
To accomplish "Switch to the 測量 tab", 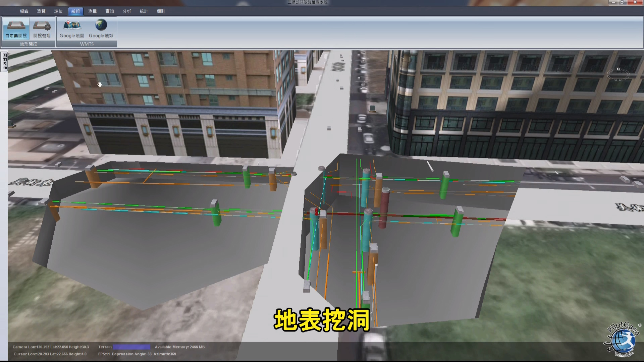I will (93, 11).
